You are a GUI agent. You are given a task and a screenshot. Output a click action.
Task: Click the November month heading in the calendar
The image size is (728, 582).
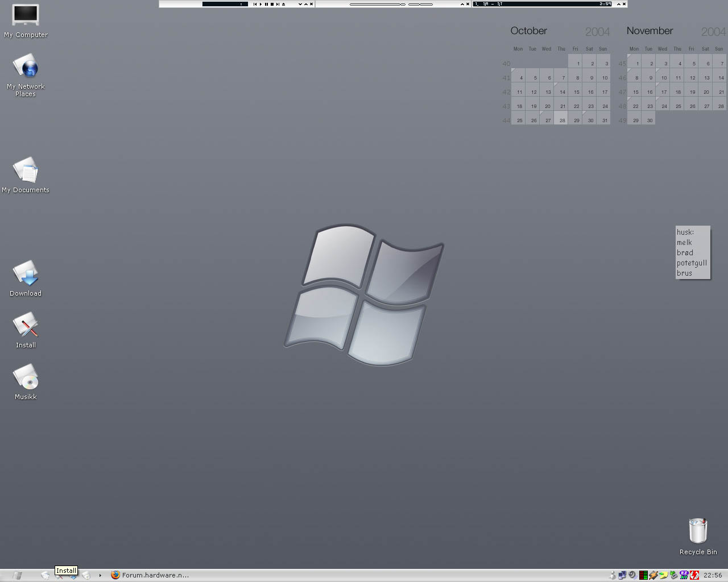650,31
